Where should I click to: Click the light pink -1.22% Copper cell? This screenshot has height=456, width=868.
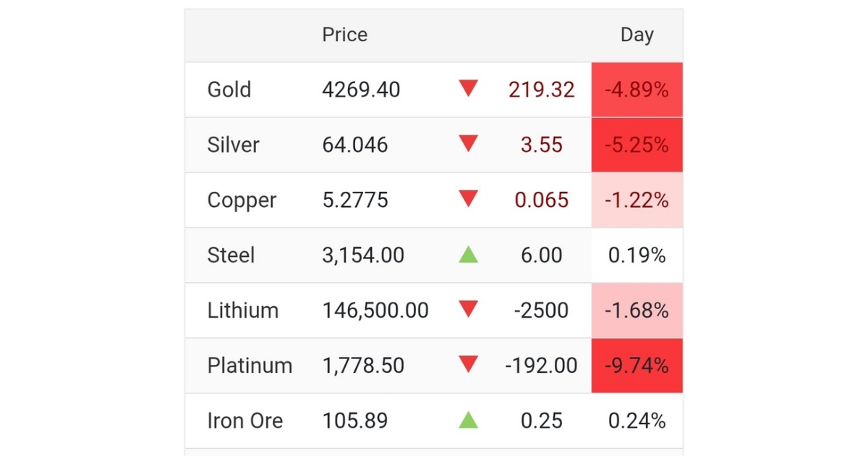tap(637, 200)
